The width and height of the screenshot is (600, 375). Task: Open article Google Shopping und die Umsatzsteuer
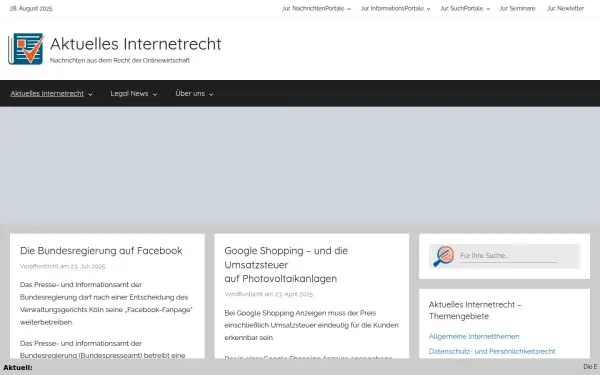(286, 264)
